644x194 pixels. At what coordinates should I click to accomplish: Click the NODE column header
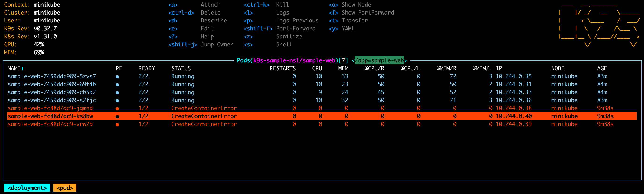(x=558, y=68)
